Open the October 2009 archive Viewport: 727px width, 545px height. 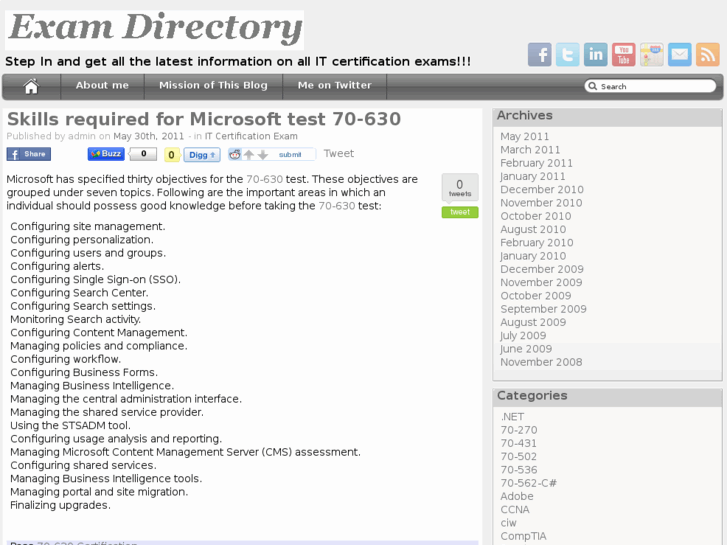(536, 296)
